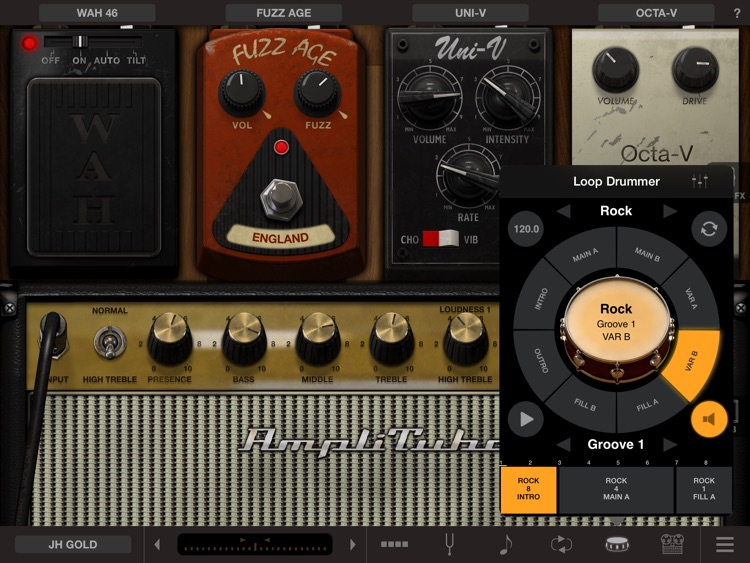Screen dimensions: 750x563
Task: Open the OCTA-V stomp slot selector
Action: (656, 13)
